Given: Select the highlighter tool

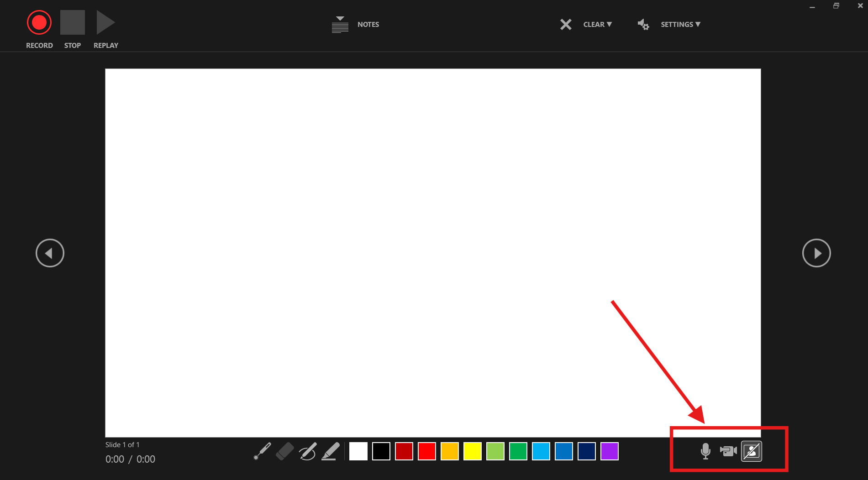Looking at the screenshot, I should tap(331, 451).
